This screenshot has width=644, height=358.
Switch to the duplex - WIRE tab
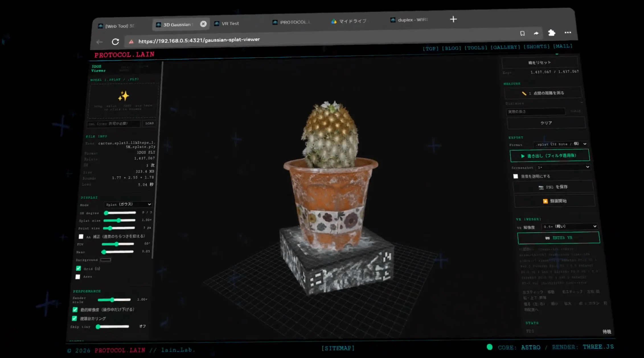(410, 20)
